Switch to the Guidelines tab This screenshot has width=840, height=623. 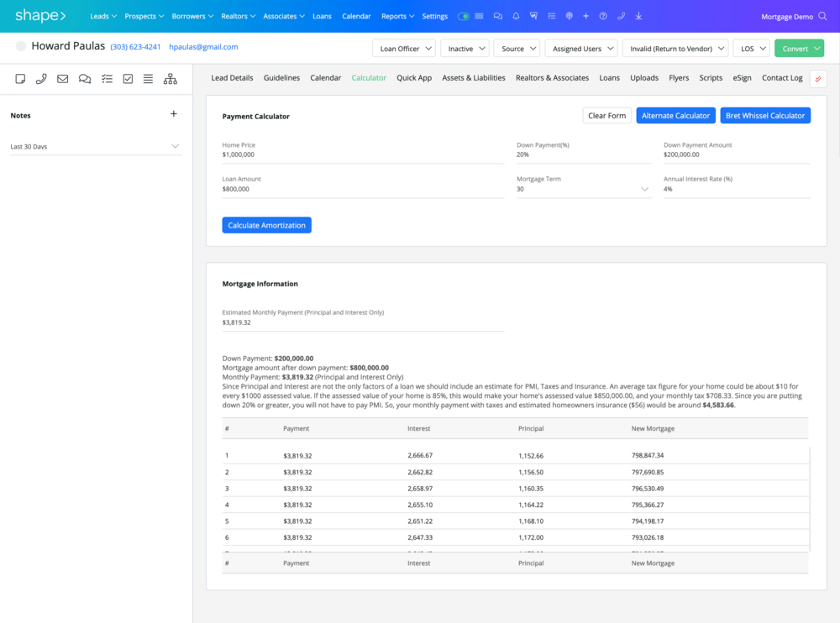click(x=281, y=78)
